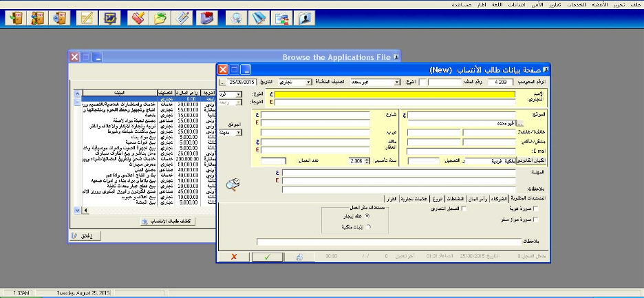Viewport: 644px width, 298px height.
Task: Check the صورة هوية checkbox
Action: 536,209
